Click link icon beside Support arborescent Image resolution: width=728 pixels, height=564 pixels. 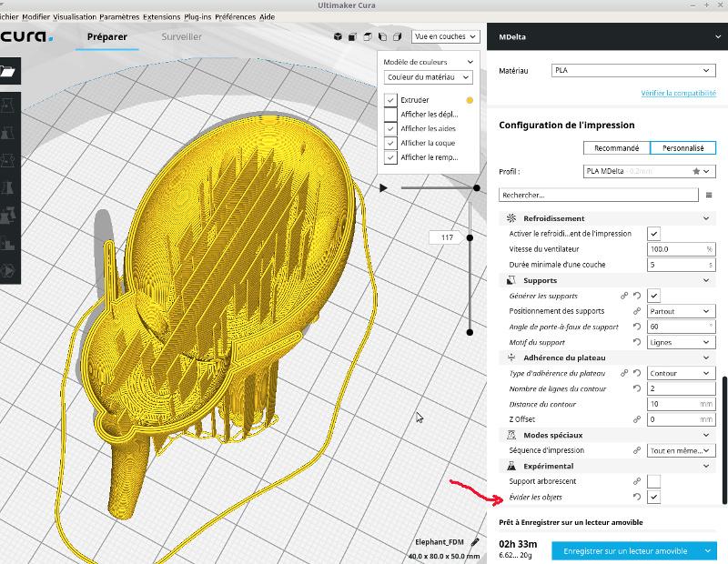tap(637, 481)
